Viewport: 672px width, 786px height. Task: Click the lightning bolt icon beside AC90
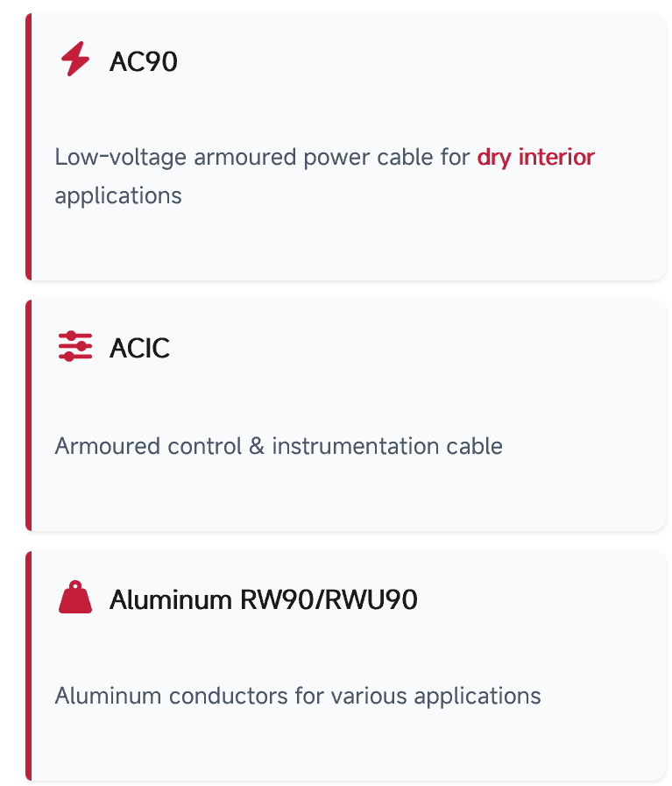[x=75, y=60]
